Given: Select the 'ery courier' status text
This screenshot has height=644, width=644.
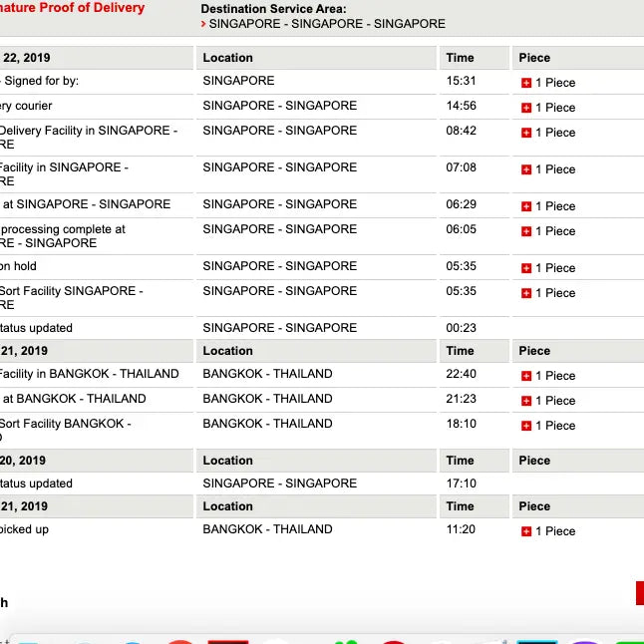Looking at the screenshot, I should [x=26, y=106].
